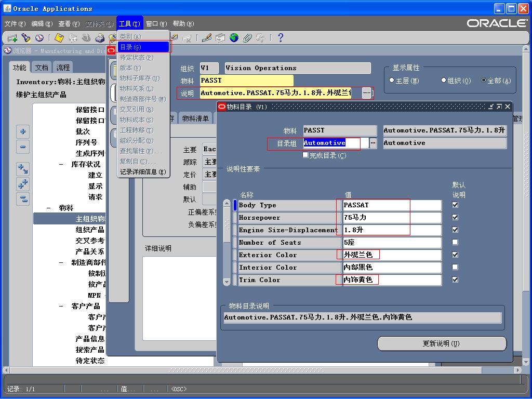Select the 组织 display attribute radio
Screen dimensions: 532x399
(444, 80)
